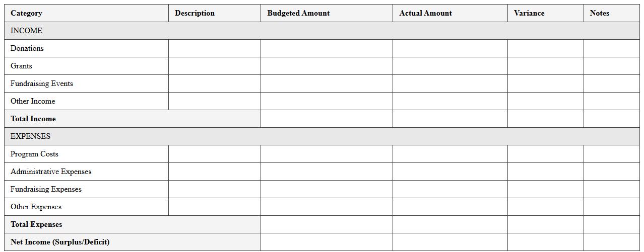Click the Total Income Budgeted Amount cell
Screen dimensions: 644x252
pos(327,119)
